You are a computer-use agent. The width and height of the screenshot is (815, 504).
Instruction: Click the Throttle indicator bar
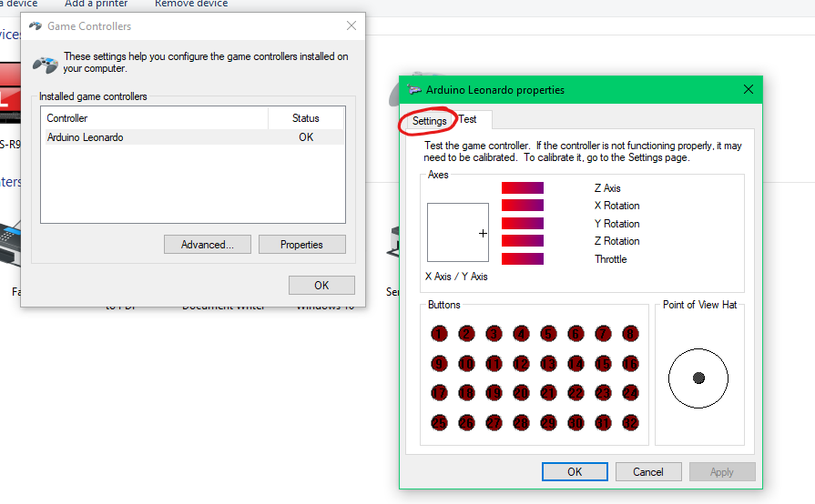523,258
